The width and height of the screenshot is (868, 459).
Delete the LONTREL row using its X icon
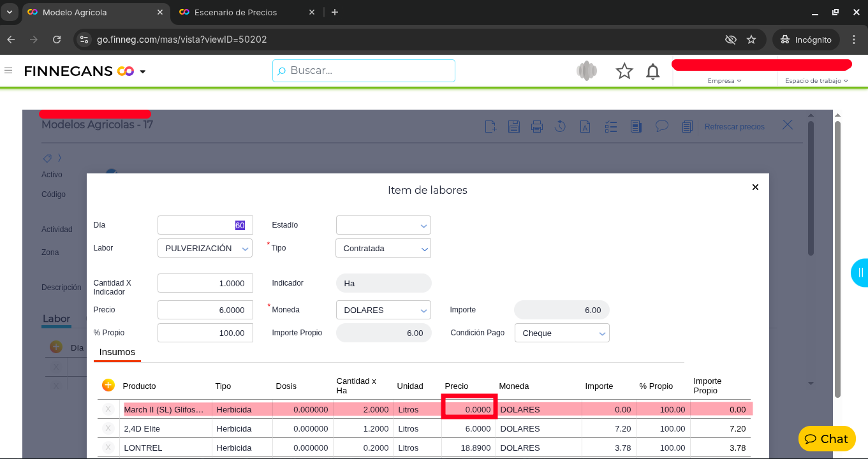click(108, 448)
